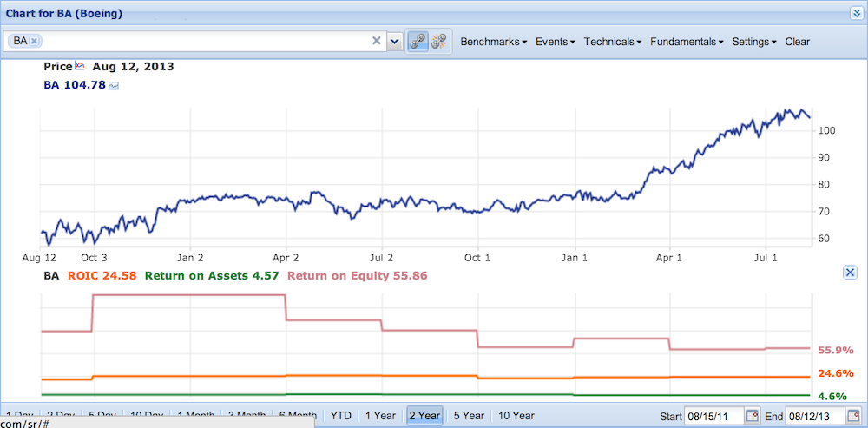Image resolution: width=868 pixels, height=428 pixels.
Task: Select the 1 Month time range
Action: [x=197, y=415]
